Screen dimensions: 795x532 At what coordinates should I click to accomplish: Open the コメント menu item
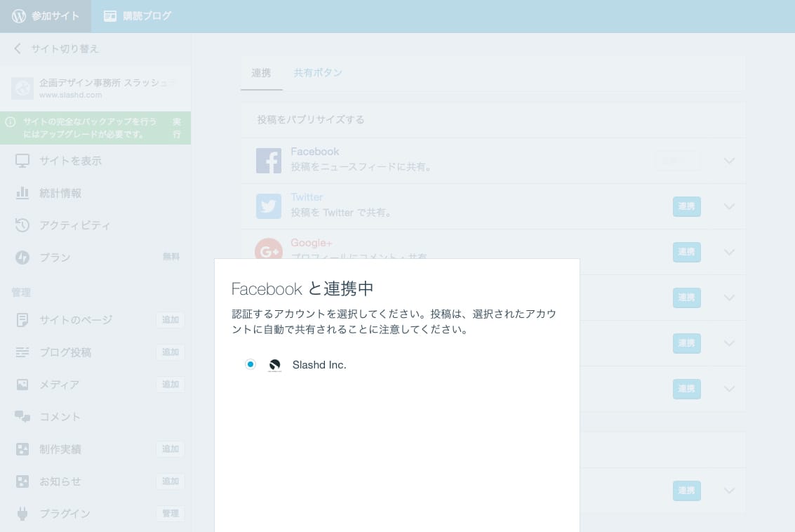coord(95,416)
